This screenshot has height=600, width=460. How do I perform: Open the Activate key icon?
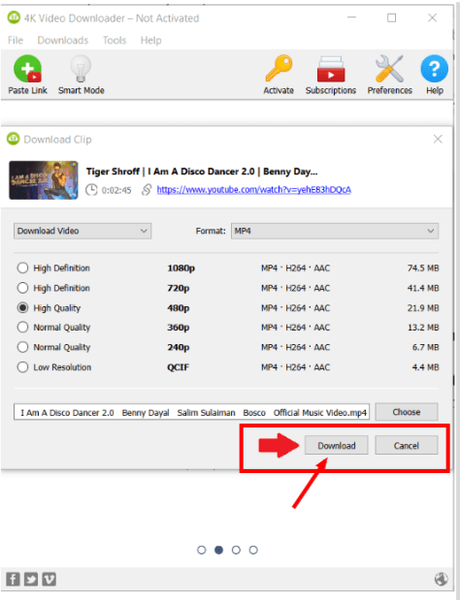click(279, 69)
